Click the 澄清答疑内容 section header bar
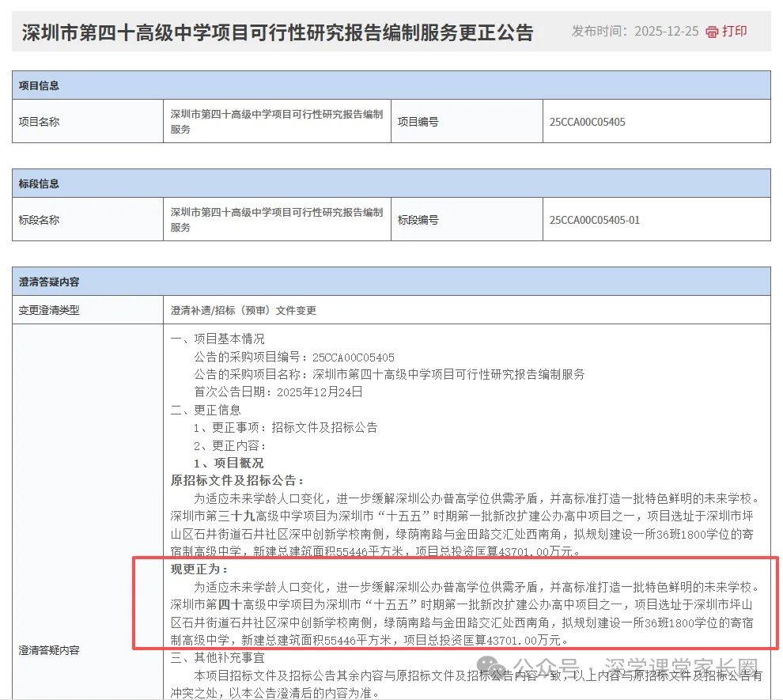The image size is (783, 700). click(391, 282)
